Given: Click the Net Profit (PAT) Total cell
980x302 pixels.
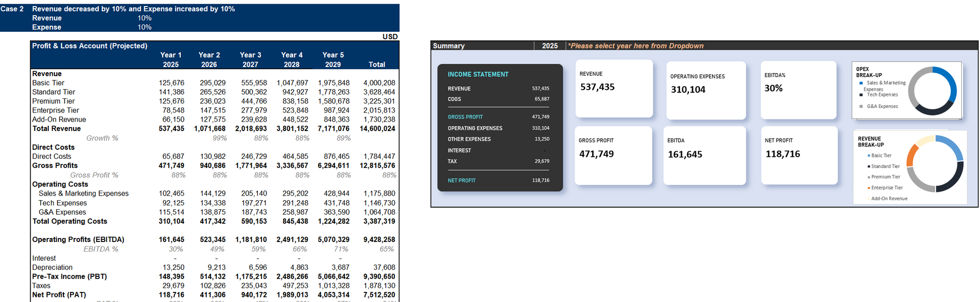Looking at the screenshot, I should click(x=379, y=295).
